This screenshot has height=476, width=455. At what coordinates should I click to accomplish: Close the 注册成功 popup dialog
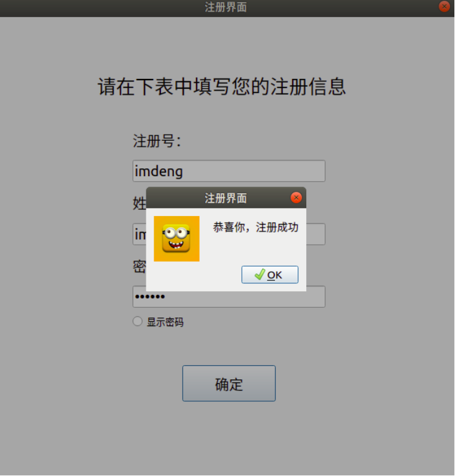point(296,198)
